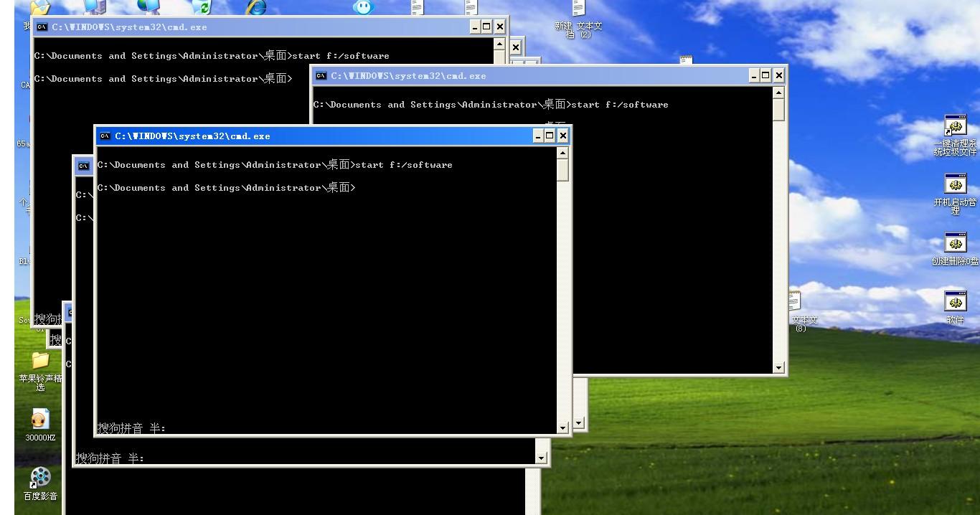This screenshot has width=980, height=515.
Task: Click the top-left cmd window's scroll-up arrow
Action: (x=499, y=44)
